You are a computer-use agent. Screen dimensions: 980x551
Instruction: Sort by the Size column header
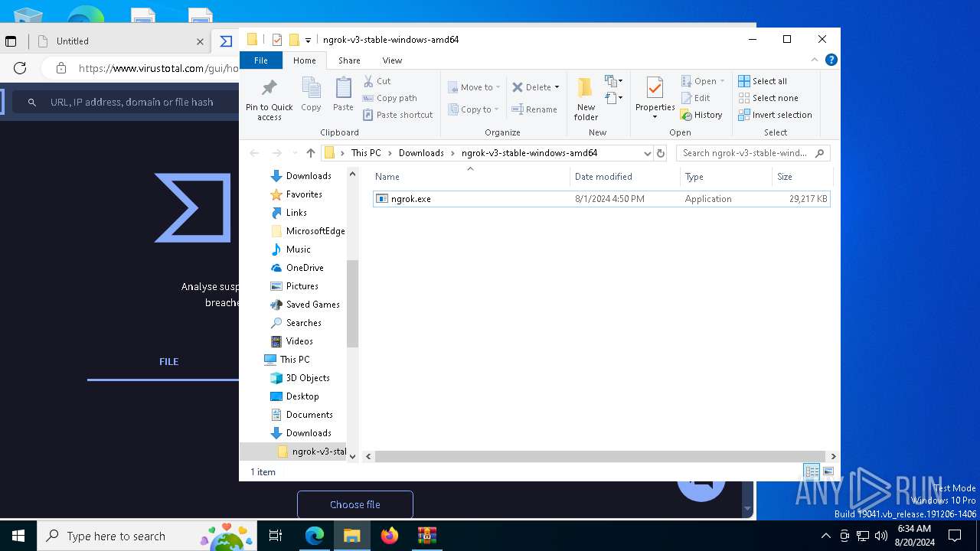point(802,177)
